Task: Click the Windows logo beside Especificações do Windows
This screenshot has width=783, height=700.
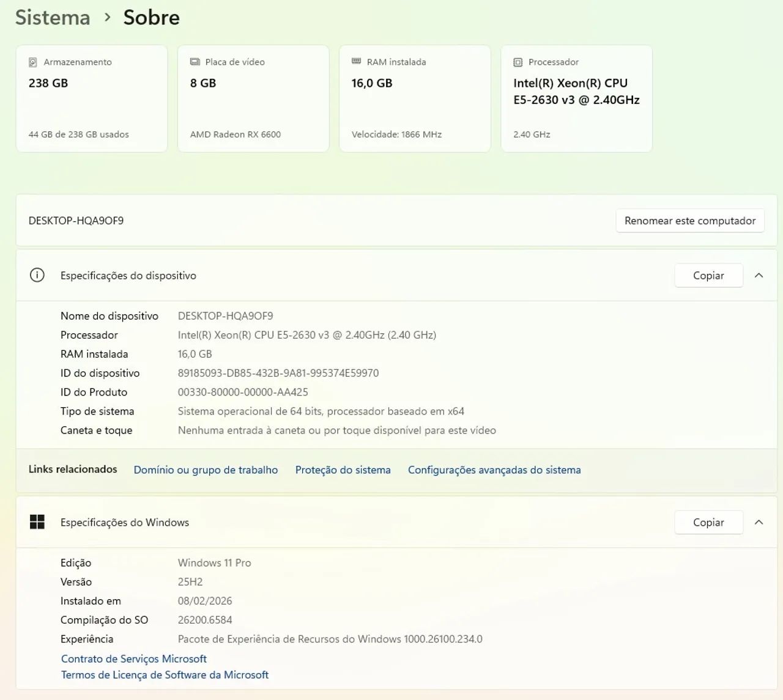Action: click(x=37, y=522)
